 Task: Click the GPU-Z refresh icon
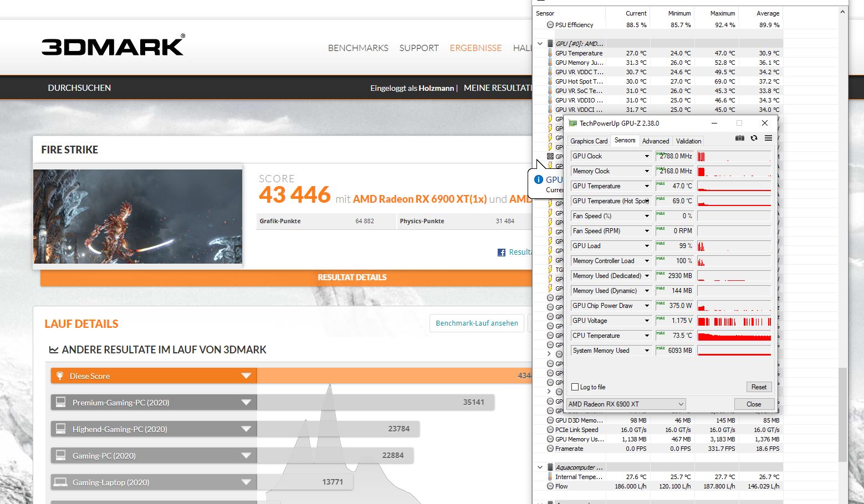pyautogui.click(x=754, y=138)
